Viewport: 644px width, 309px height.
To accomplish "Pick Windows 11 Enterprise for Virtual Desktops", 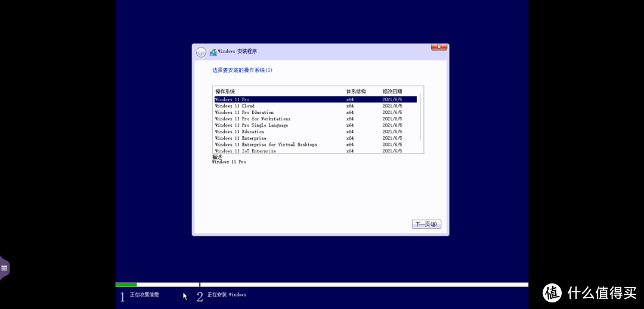I will coord(315,145).
